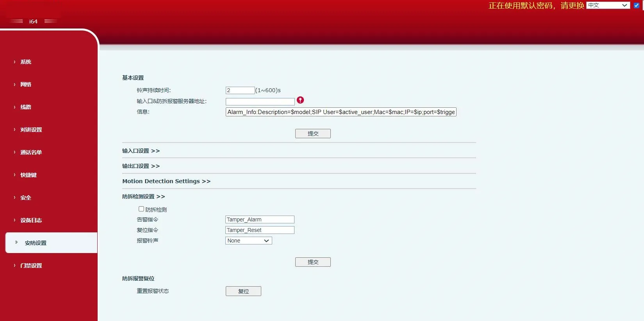The height and width of the screenshot is (321, 644).
Task: Open the 中文 language dropdown
Action: click(608, 5)
